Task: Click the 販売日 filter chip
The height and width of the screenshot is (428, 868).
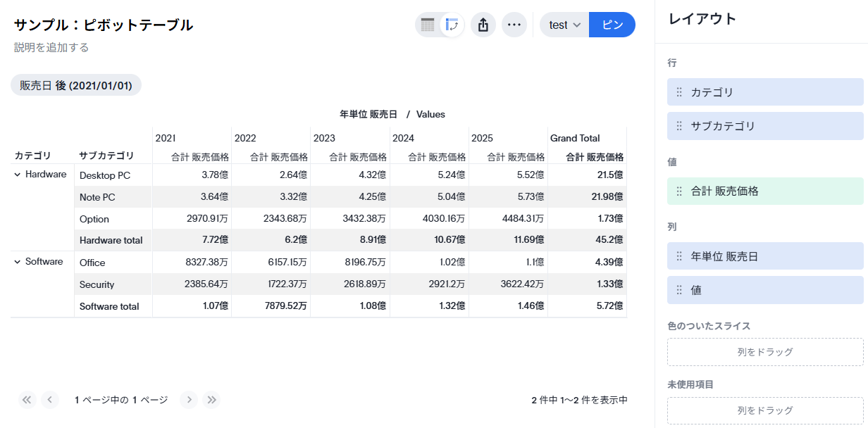Action: click(x=76, y=85)
